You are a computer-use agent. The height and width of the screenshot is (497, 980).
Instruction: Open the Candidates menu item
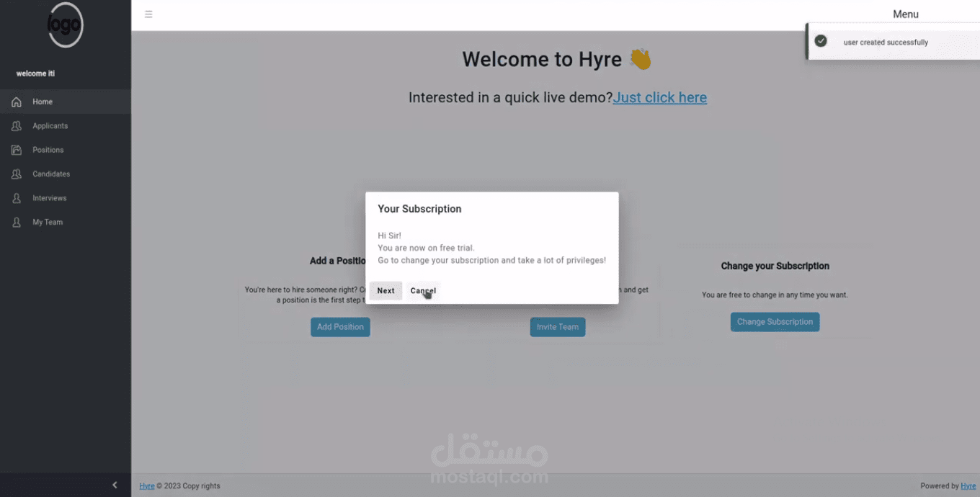(x=66, y=174)
